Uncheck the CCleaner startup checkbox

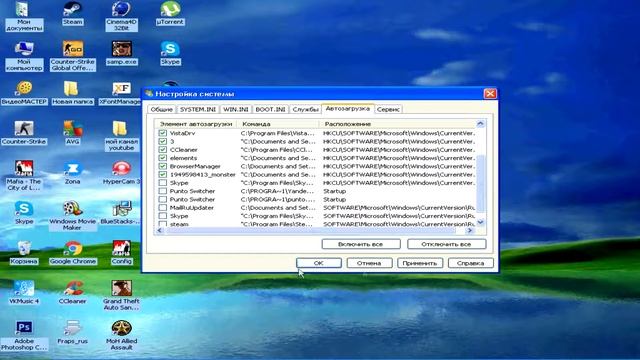point(162,149)
